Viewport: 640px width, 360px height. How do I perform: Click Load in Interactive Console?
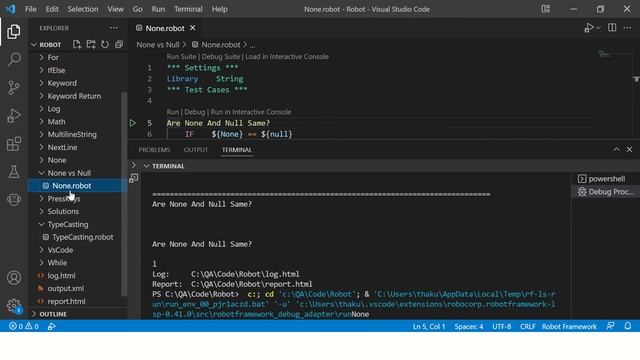coord(287,57)
